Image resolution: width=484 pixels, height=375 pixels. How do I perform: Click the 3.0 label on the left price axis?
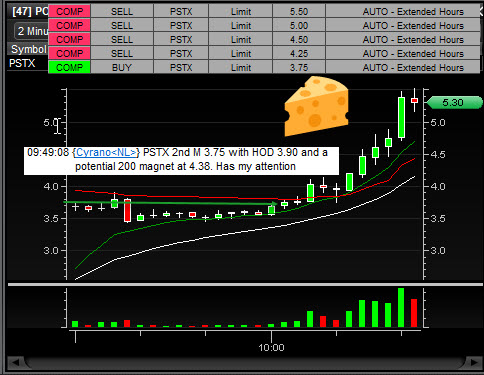click(x=51, y=250)
